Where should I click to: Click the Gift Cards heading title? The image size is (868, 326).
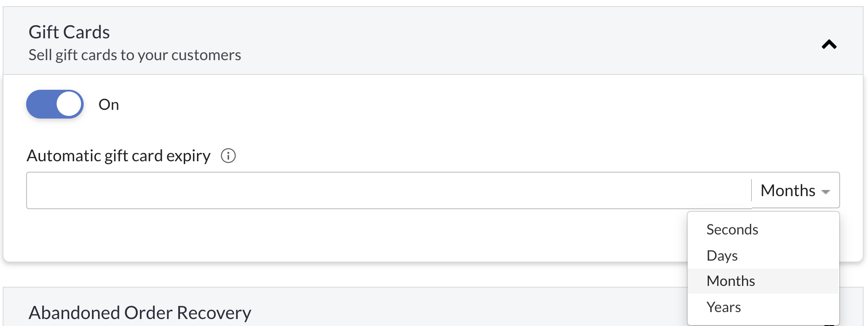click(69, 32)
